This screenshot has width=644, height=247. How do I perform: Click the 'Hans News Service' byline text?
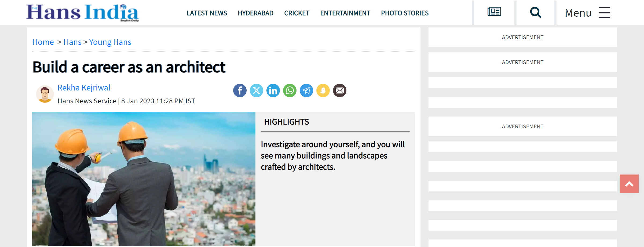tap(87, 101)
